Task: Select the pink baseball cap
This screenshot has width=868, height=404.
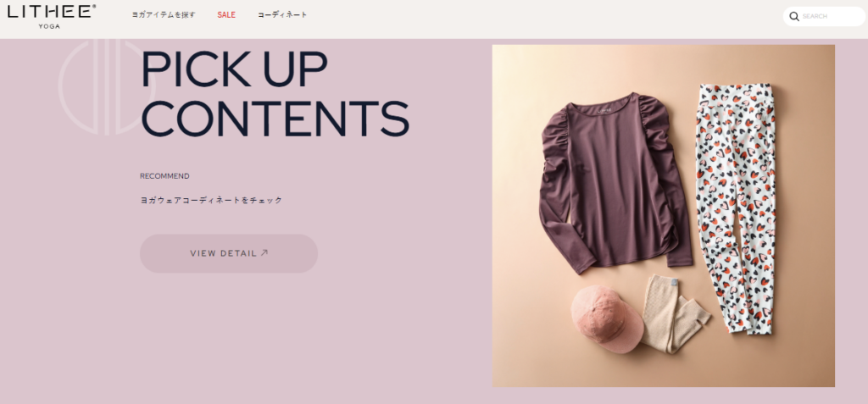Action: [606, 318]
